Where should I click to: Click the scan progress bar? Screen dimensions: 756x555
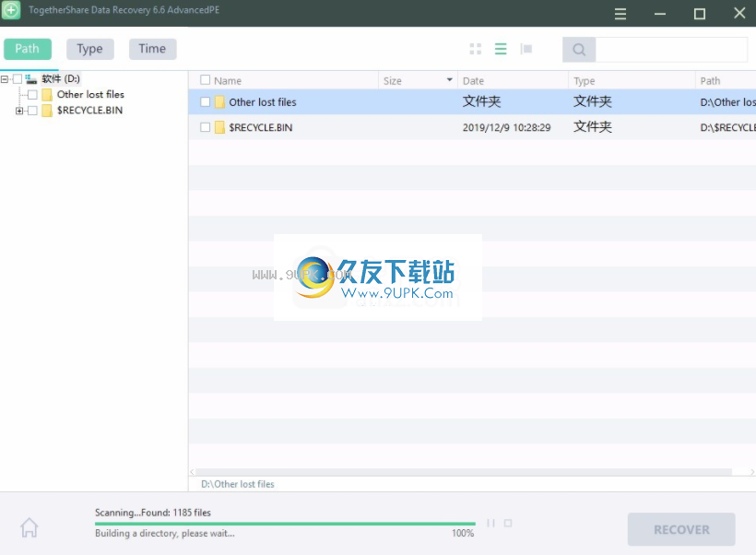pos(285,524)
